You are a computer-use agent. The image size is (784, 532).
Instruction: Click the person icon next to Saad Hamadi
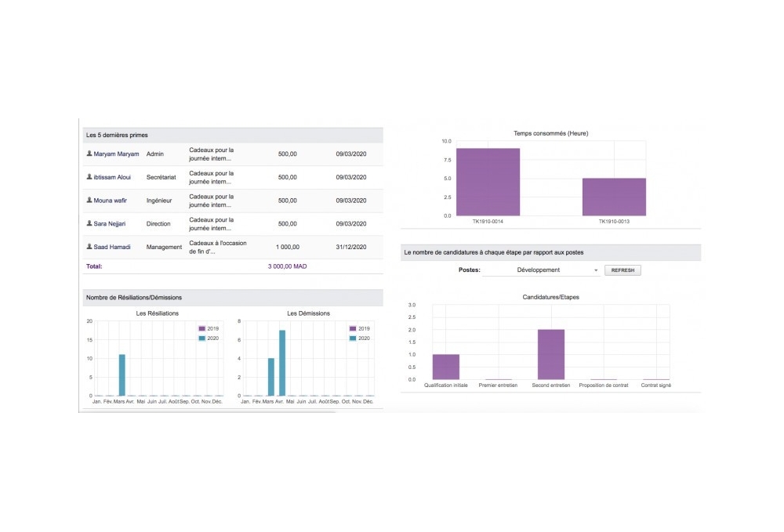pos(89,247)
